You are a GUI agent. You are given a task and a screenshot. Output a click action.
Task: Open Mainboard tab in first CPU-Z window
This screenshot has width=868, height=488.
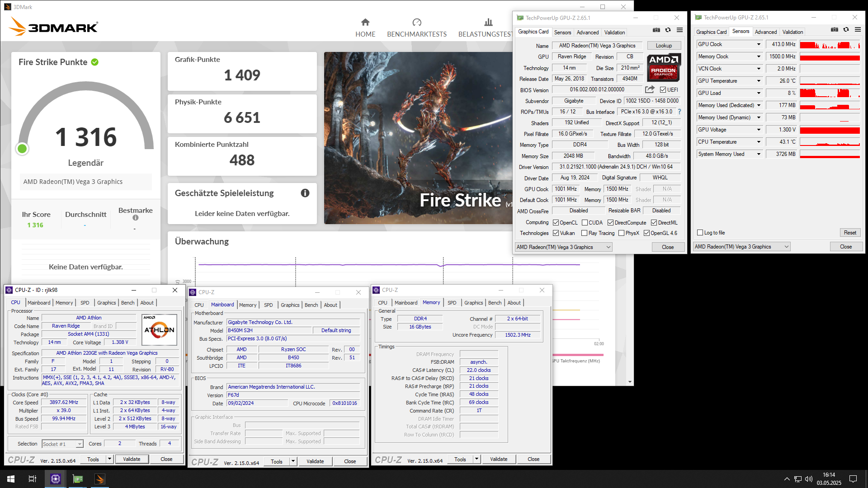[x=39, y=303]
